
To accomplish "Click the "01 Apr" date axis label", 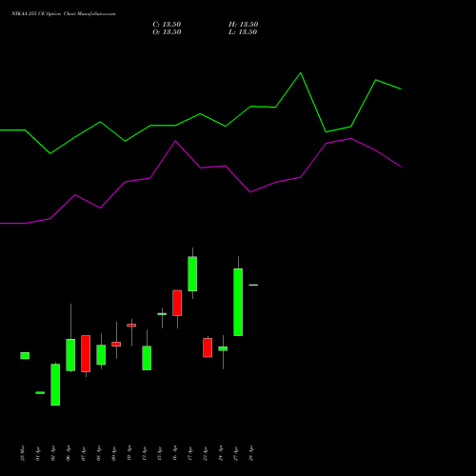I will 38,453.
